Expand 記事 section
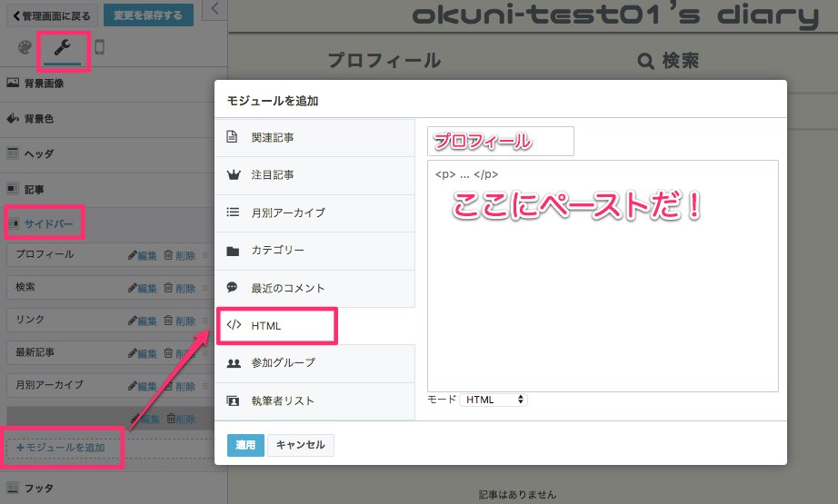 pyautogui.click(x=114, y=189)
